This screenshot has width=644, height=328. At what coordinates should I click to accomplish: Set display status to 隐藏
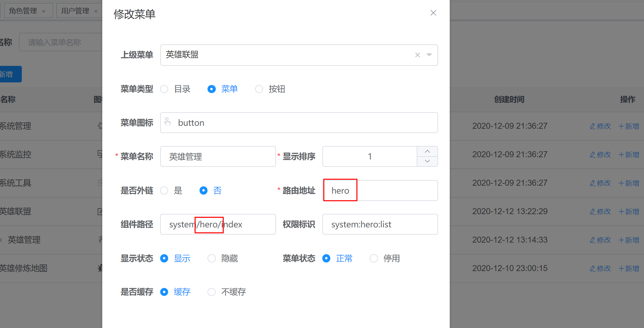[211, 258]
